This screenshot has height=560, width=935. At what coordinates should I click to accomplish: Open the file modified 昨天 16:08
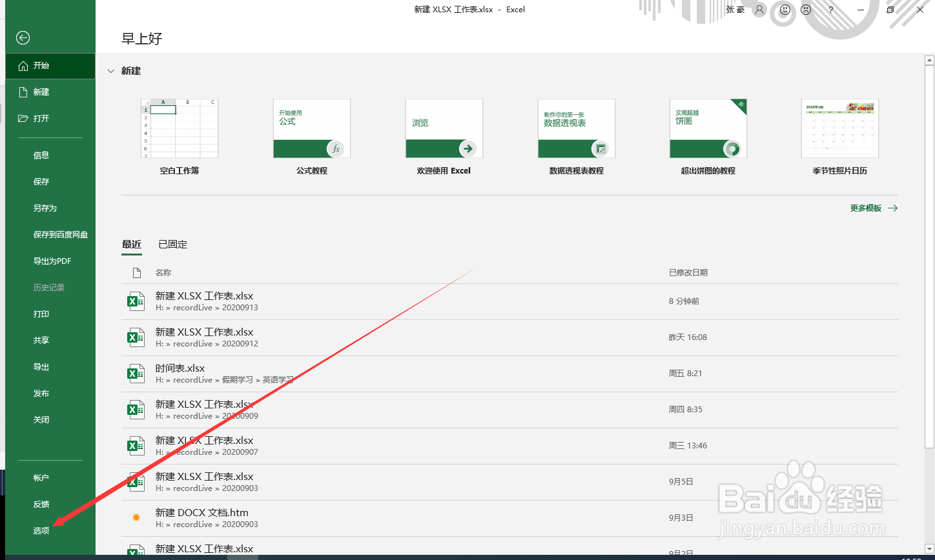tap(509, 337)
